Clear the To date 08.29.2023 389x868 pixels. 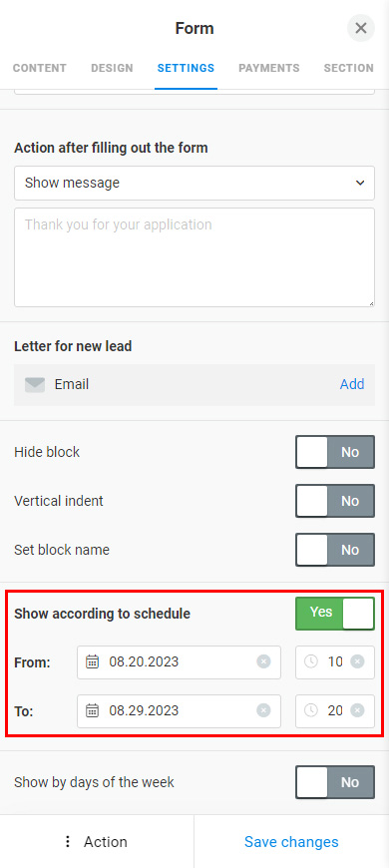[x=263, y=710]
